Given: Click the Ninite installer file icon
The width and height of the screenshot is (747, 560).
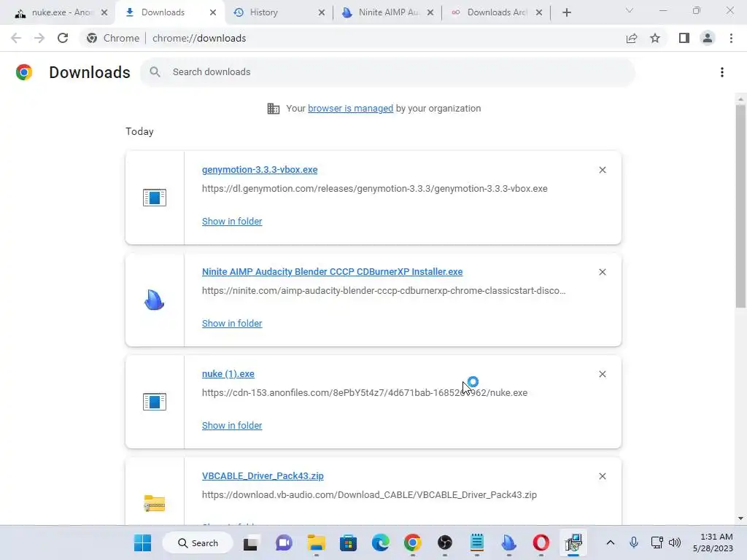Looking at the screenshot, I should coord(155,300).
